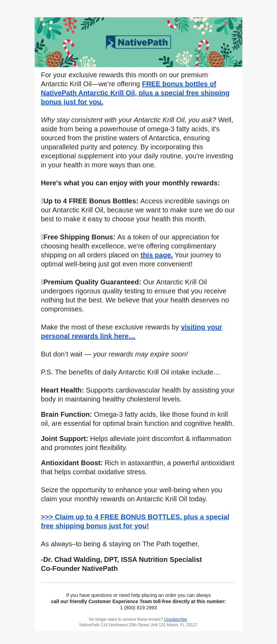Click Dr. Chad Walding signature line
The width and height of the screenshot is (277, 644).
coord(121,559)
